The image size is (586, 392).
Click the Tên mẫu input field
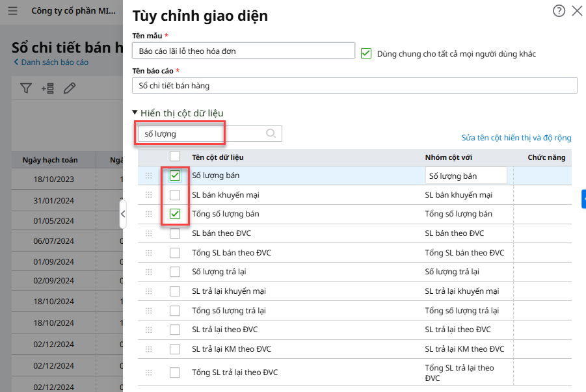tap(243, 51)
